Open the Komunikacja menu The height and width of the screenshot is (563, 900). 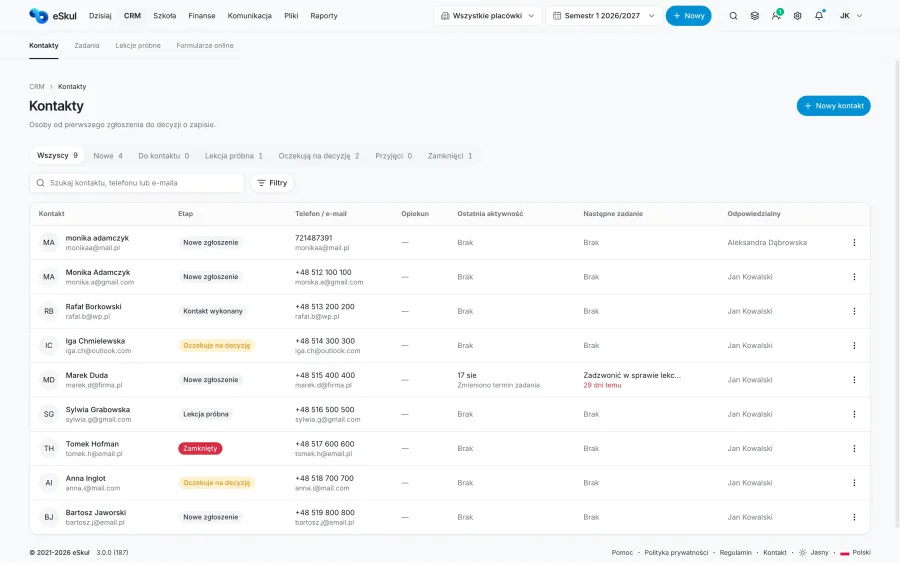point(250,16)
